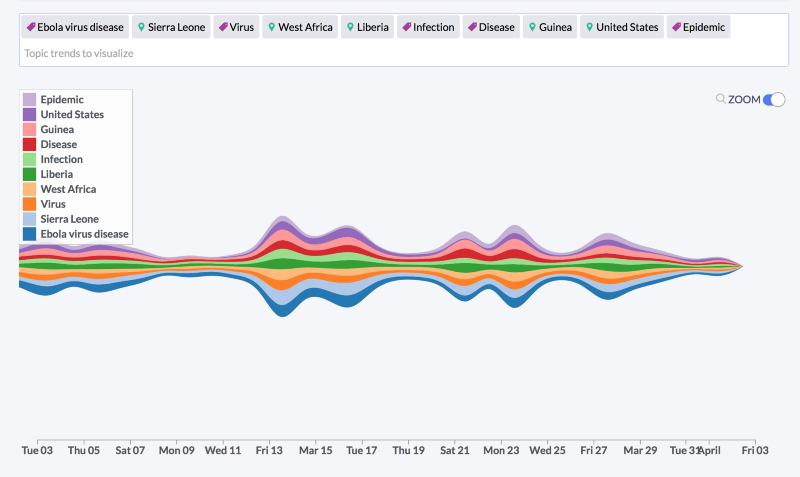Image resolution: width=800 pixels, height=477 pixels.
Task: Click the tag icon on Epidemic chip
Action: (x=677, y=27)
